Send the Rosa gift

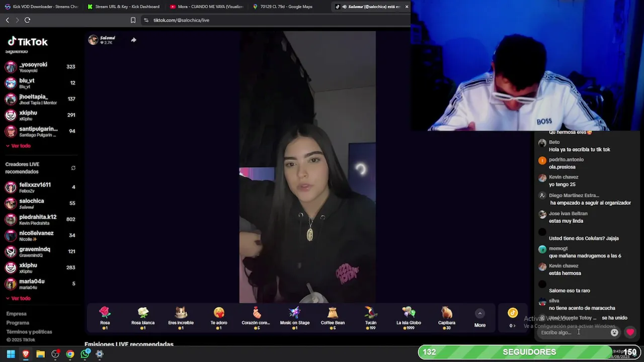click(x=105, y=318)
